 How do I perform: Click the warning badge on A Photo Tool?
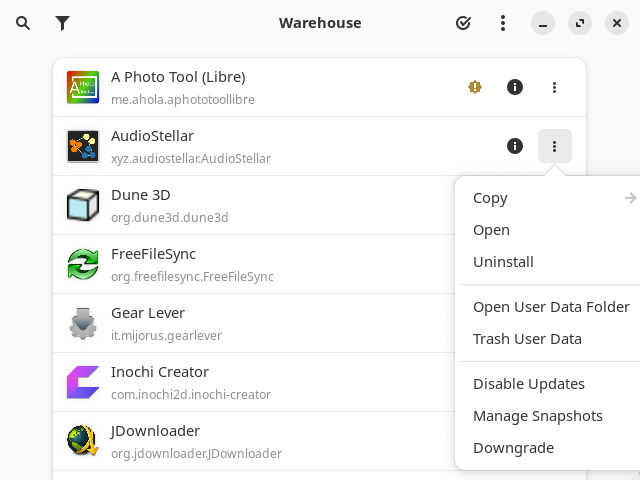(x=475, y=87)
